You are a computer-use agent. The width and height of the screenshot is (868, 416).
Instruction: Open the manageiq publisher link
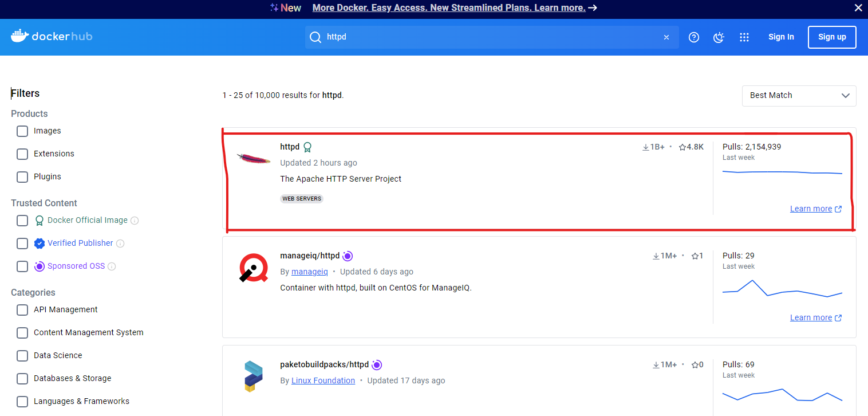(x=309, y=272)
